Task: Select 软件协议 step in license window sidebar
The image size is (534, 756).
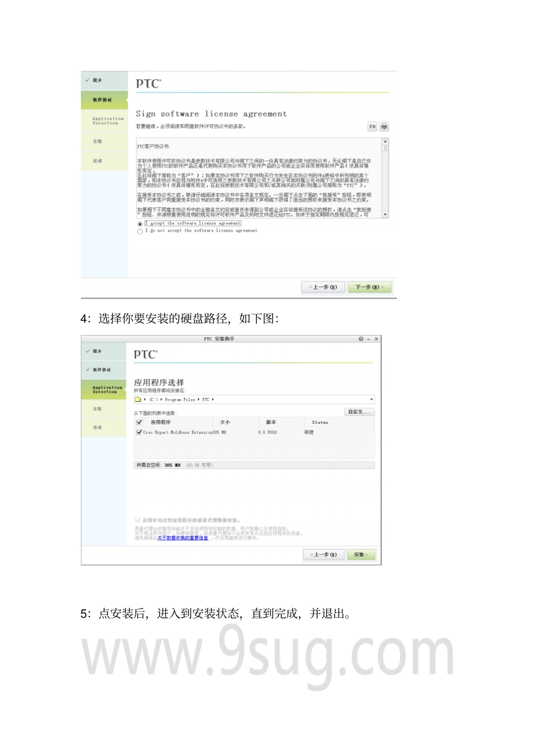Action: coord(105,100)
